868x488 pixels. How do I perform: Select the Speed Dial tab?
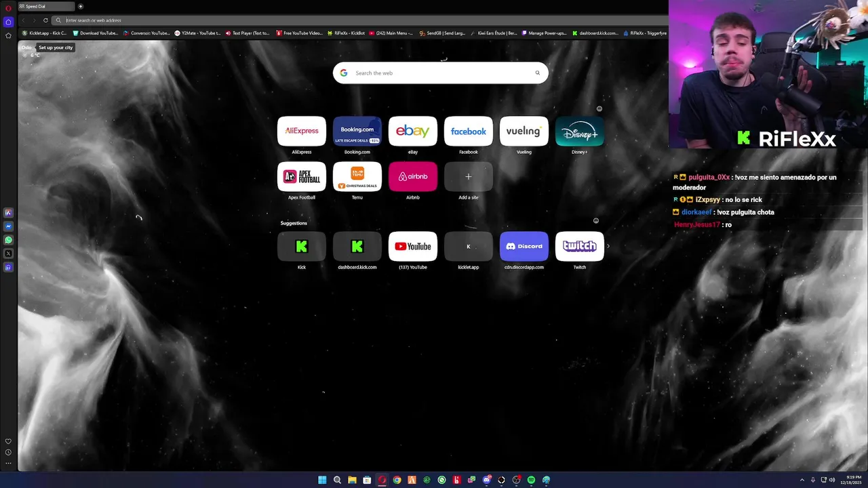(x=45, y=6)
